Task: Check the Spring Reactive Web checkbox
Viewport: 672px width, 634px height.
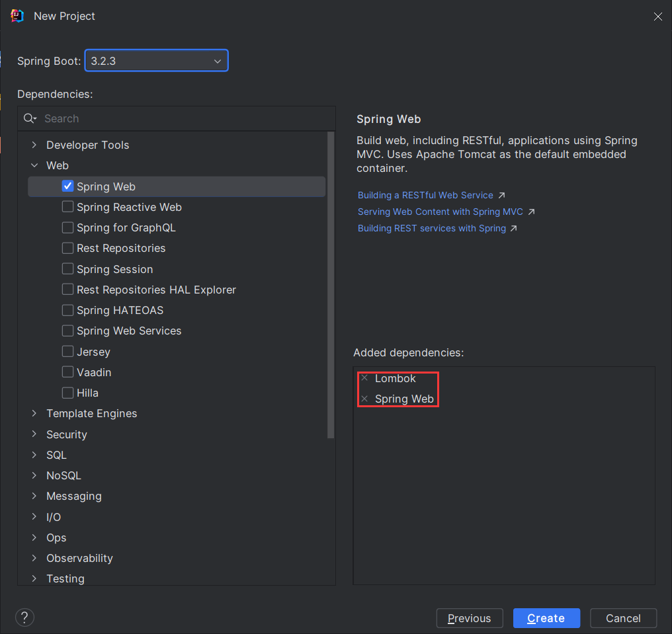Action: click(x=67, y=207)
